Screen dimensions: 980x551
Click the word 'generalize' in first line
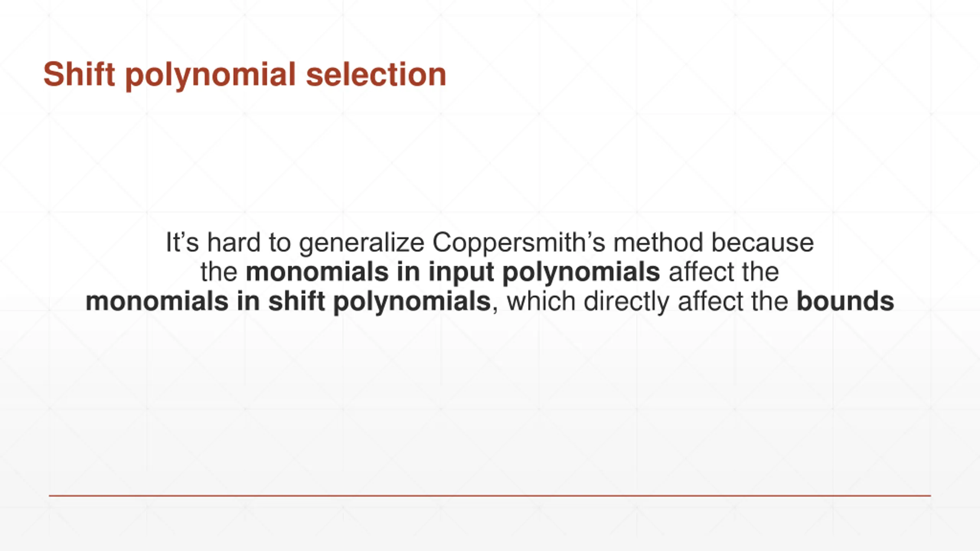[x=361, y=243]
